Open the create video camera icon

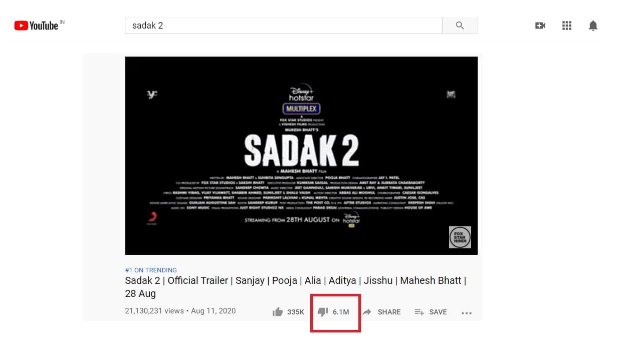(540, 26)
